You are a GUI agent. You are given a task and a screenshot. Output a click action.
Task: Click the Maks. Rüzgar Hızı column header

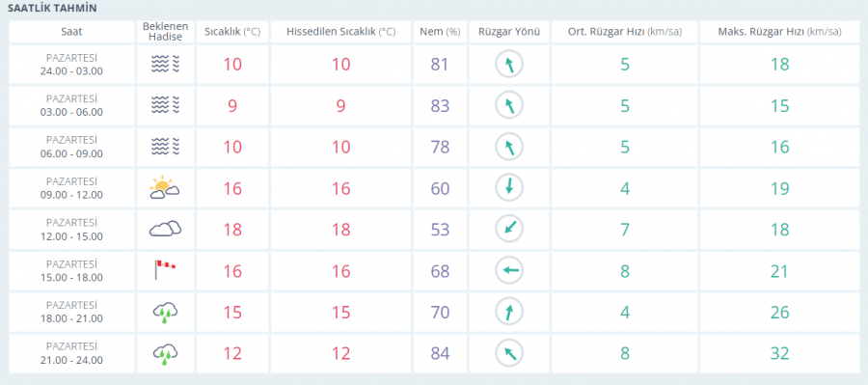[x=779, y=32]
